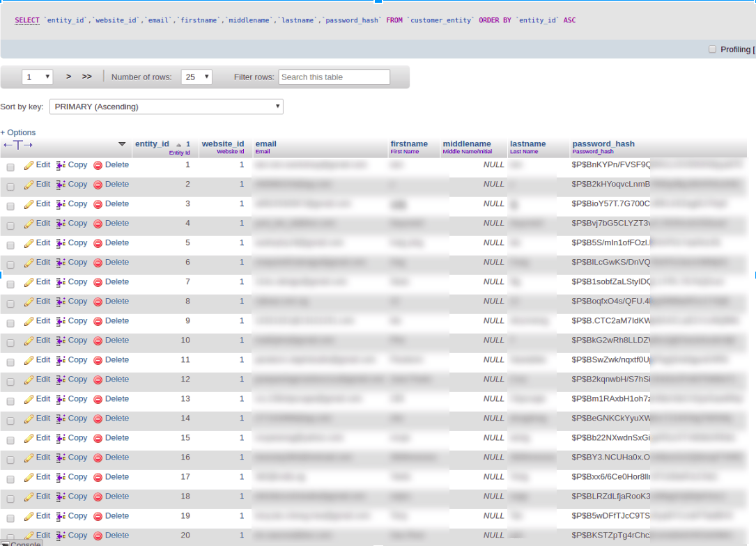This screenshot has width=756, height=546.
Task: Tick the checkbox for entity_id 8
Action: pos(10,304)
